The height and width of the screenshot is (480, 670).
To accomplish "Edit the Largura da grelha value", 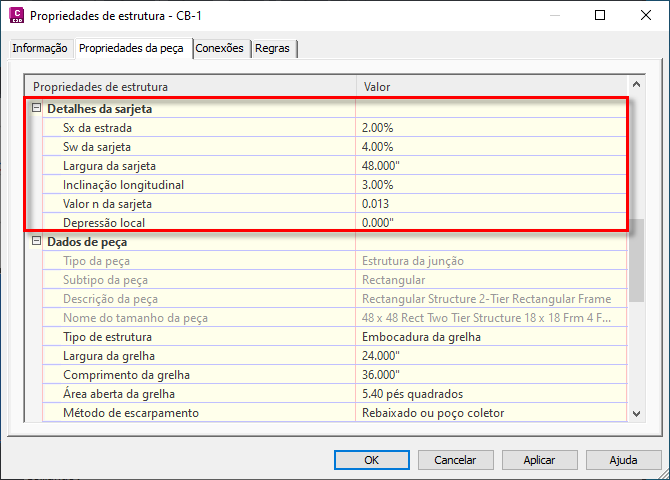I will [491, 356].
